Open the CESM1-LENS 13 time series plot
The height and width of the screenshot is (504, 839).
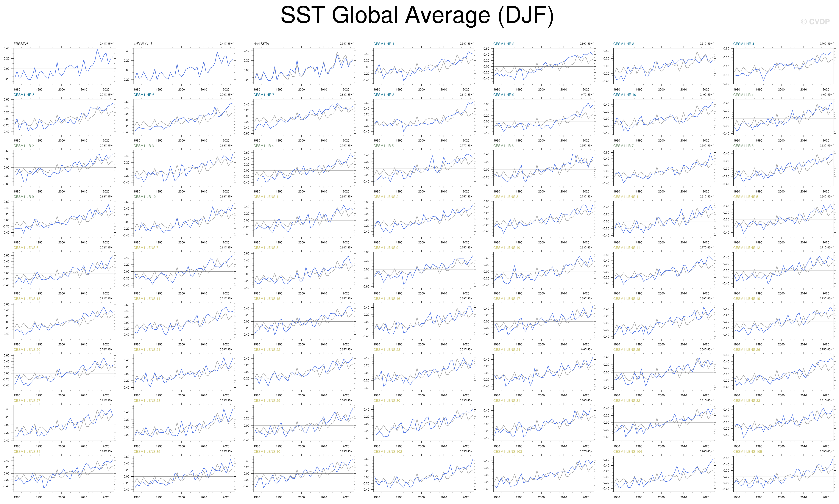pos(64,321)
